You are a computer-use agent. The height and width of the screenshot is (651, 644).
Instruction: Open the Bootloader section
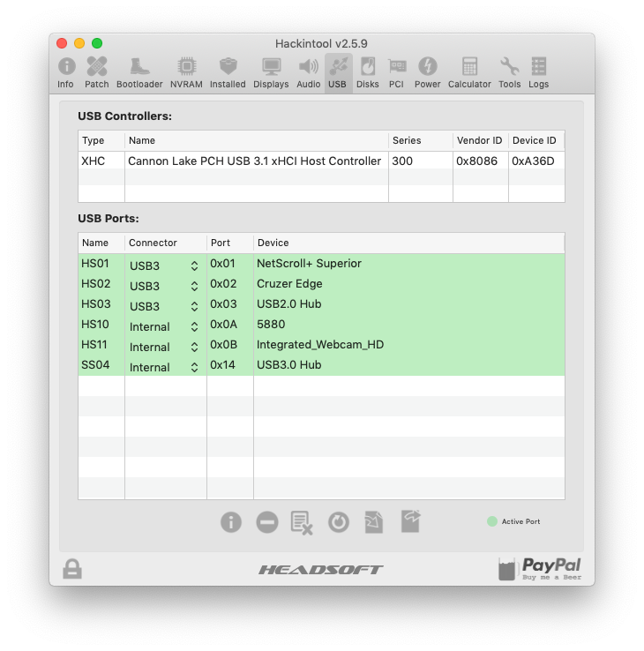[x=139, y=73]
